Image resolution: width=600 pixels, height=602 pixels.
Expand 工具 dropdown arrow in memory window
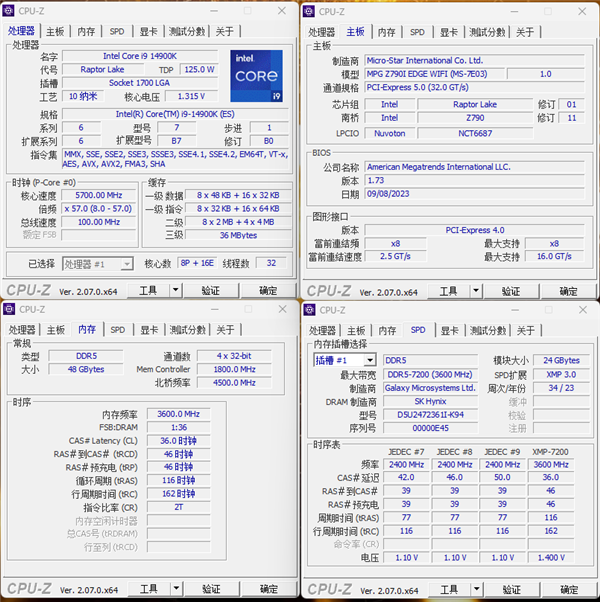[176, 588]
